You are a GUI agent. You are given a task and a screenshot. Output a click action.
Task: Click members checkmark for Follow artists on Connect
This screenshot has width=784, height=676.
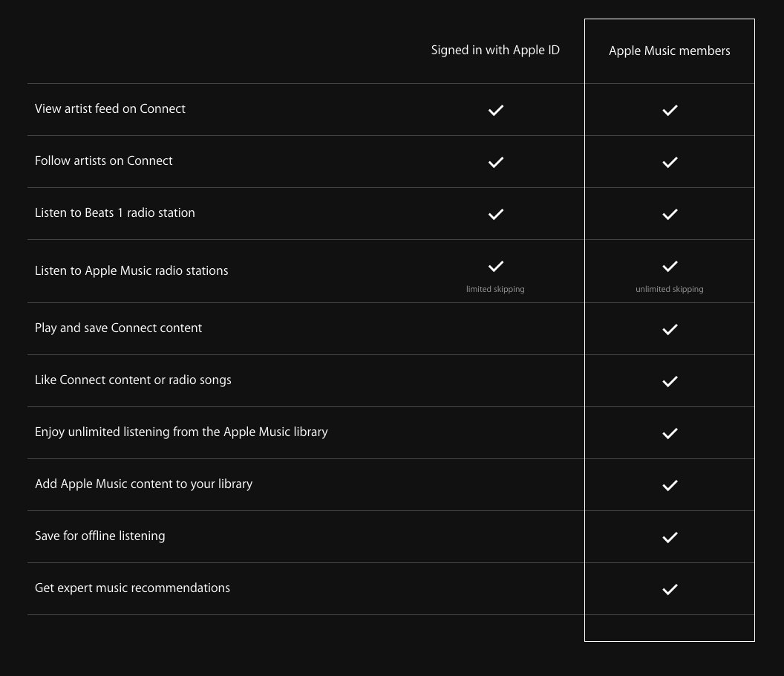(670, 162)
